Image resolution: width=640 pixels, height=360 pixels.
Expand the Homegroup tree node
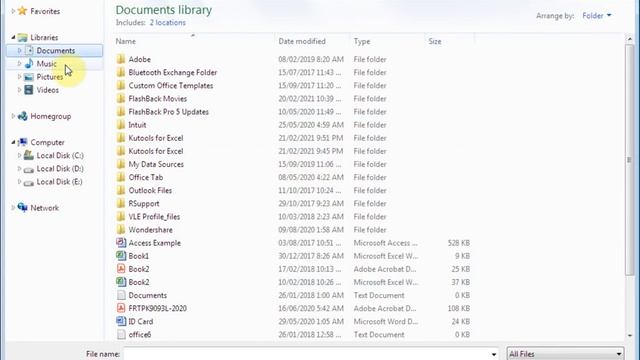pos(13,116)
